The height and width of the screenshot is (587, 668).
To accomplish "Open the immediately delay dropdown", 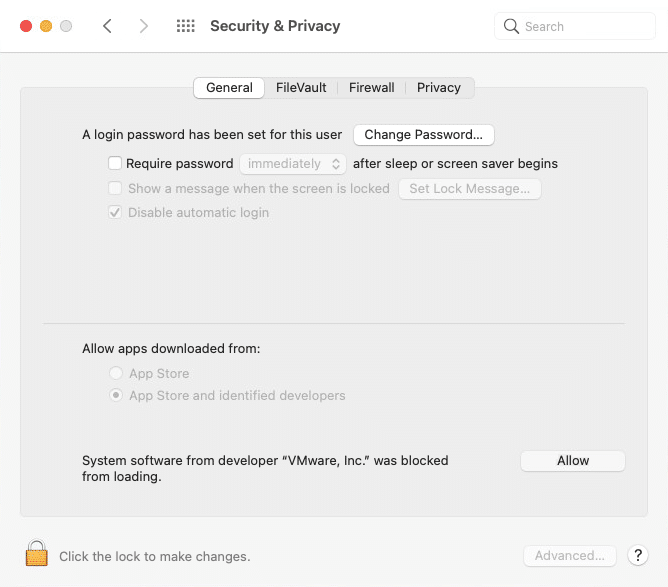I will click(293, 164).
